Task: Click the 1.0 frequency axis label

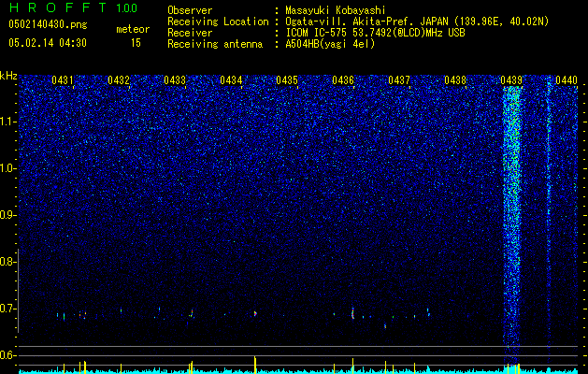Action: click(7, 168)
